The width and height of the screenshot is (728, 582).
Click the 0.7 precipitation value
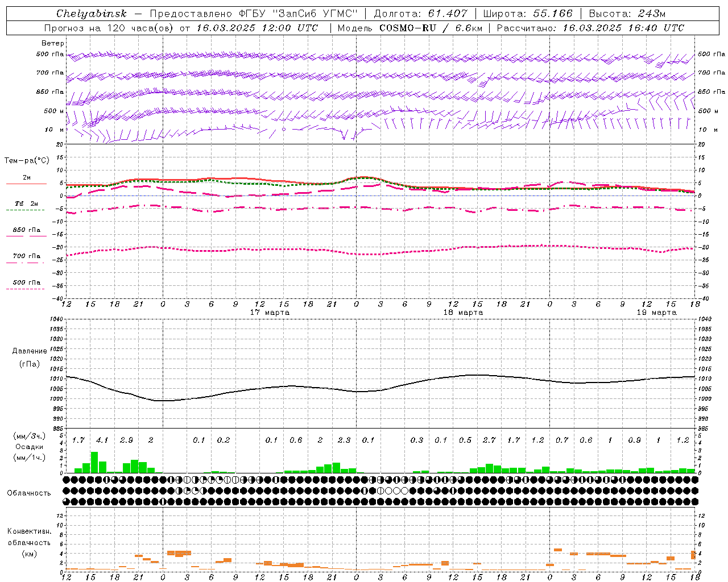pos(562,440)
